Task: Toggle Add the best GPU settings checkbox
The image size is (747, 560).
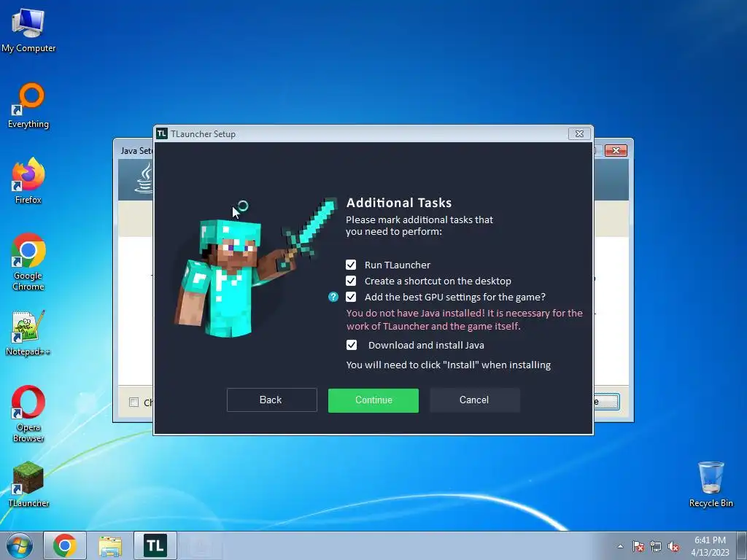Action: [351, 297]
